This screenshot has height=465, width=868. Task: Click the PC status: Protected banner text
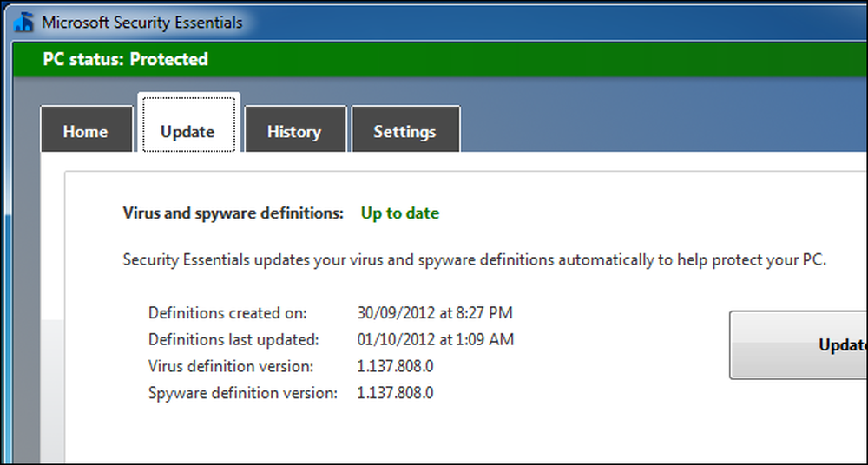(x=126, y=59)
